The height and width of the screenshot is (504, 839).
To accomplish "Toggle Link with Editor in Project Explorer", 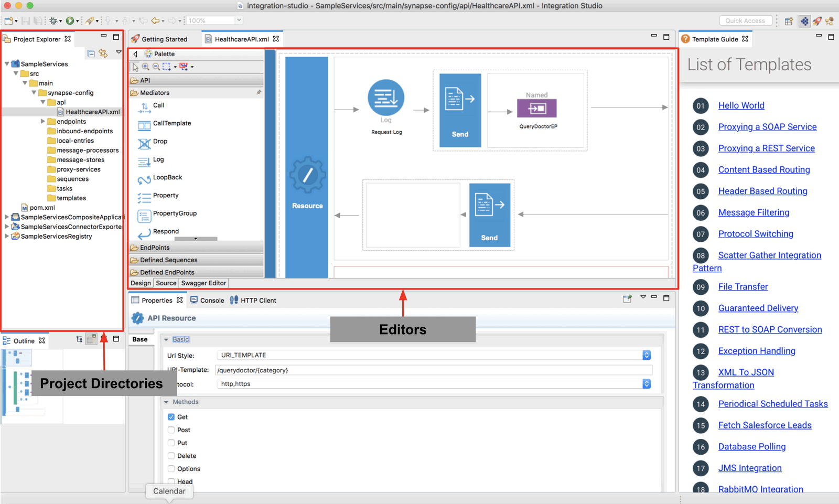I will (103, 53).
